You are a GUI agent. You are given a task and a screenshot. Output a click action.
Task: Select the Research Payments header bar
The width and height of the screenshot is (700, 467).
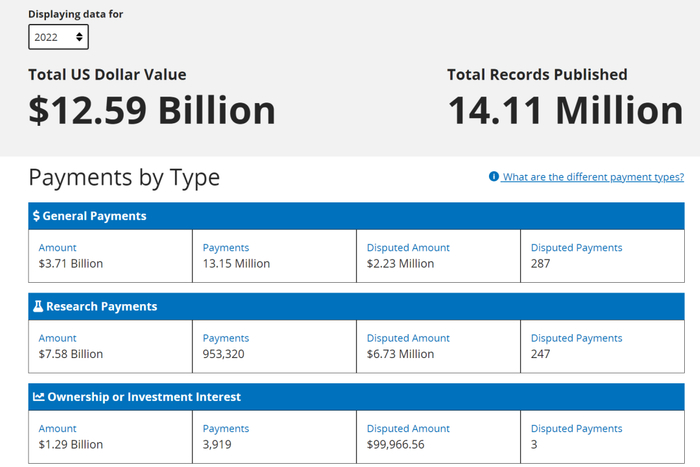click(x=356, y=306)
